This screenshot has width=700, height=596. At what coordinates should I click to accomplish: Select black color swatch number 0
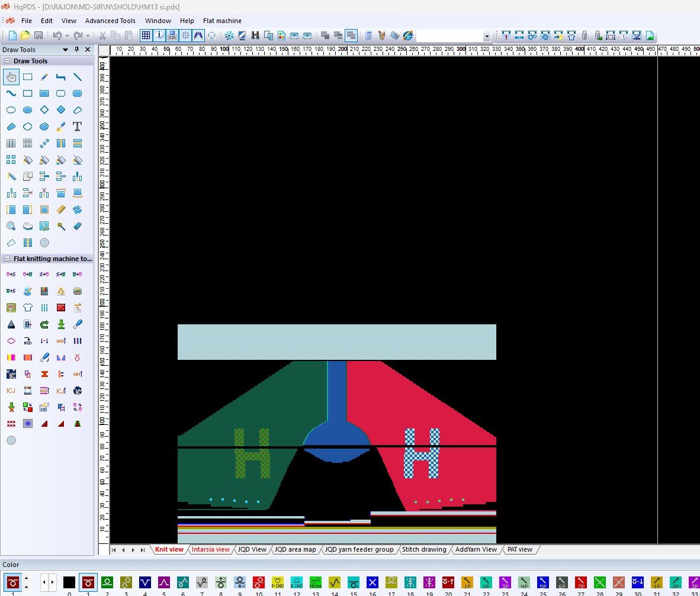pos(69,582)
